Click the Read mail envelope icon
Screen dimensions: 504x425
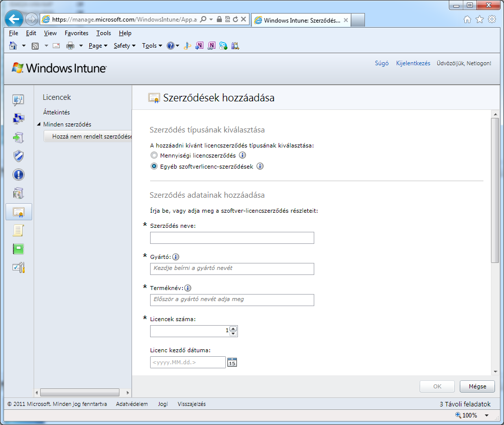click(x=56, y=46)
